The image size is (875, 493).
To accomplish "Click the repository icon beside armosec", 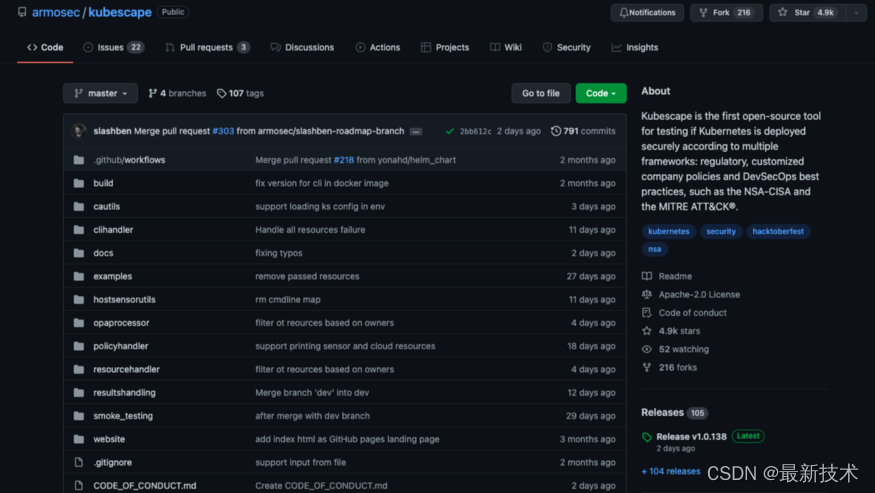I will point(22,12).
